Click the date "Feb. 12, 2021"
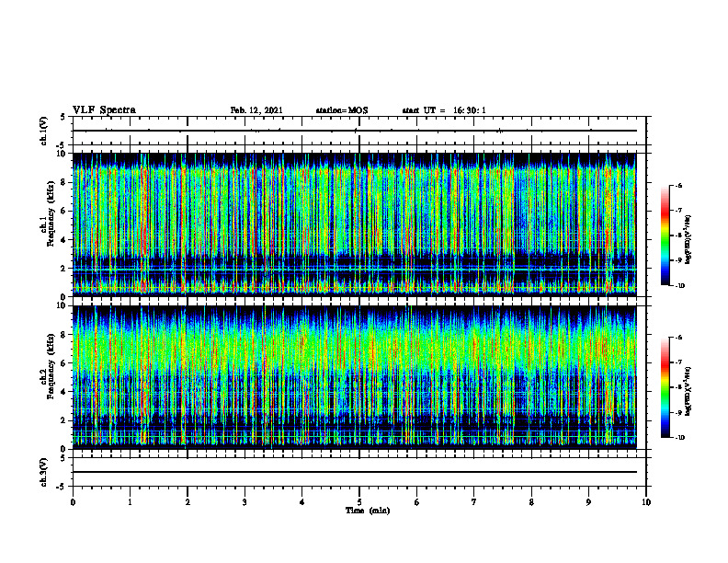728x563 pixels. click(256, 110)
